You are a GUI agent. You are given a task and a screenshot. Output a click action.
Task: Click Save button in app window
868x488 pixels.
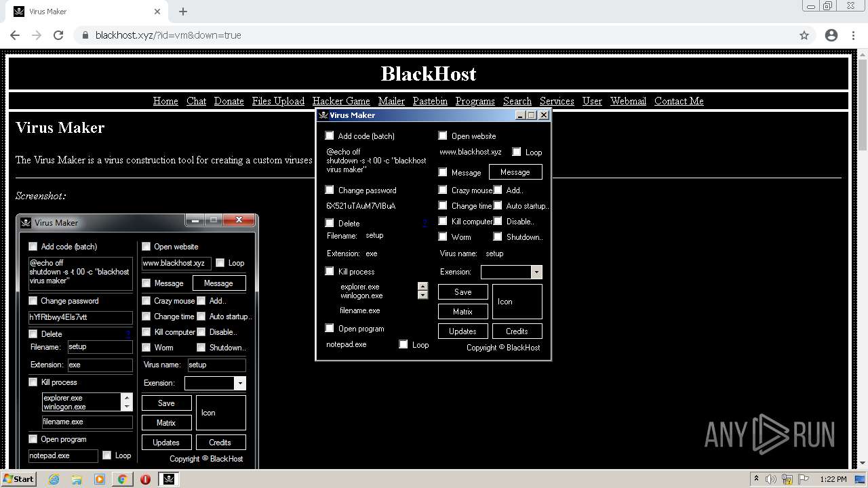(x=462, y=292)
